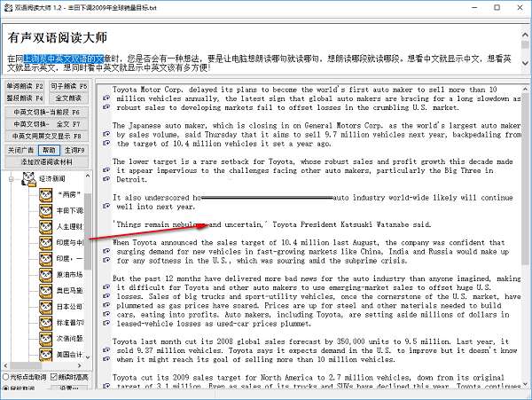Screen dimensions: 532x400
Task: Click read icon beside 'losses. Sales of big trucks' line
Action: 106,296
